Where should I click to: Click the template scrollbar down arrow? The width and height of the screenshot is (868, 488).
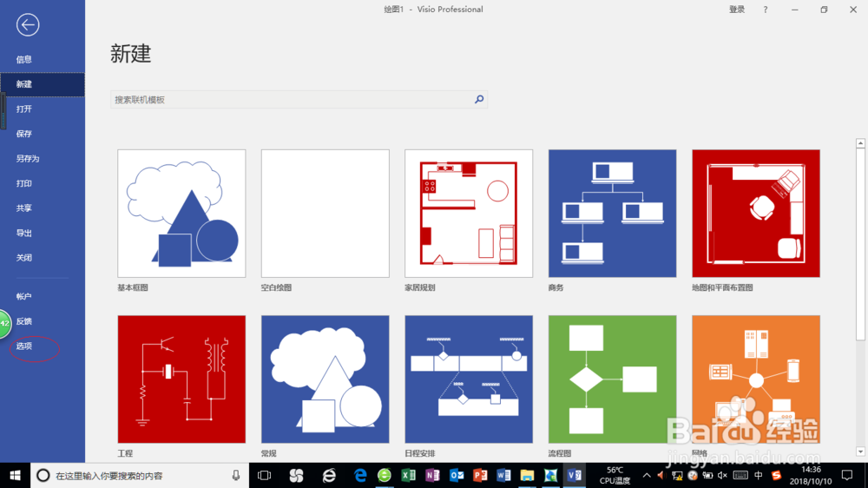point(860,452)
